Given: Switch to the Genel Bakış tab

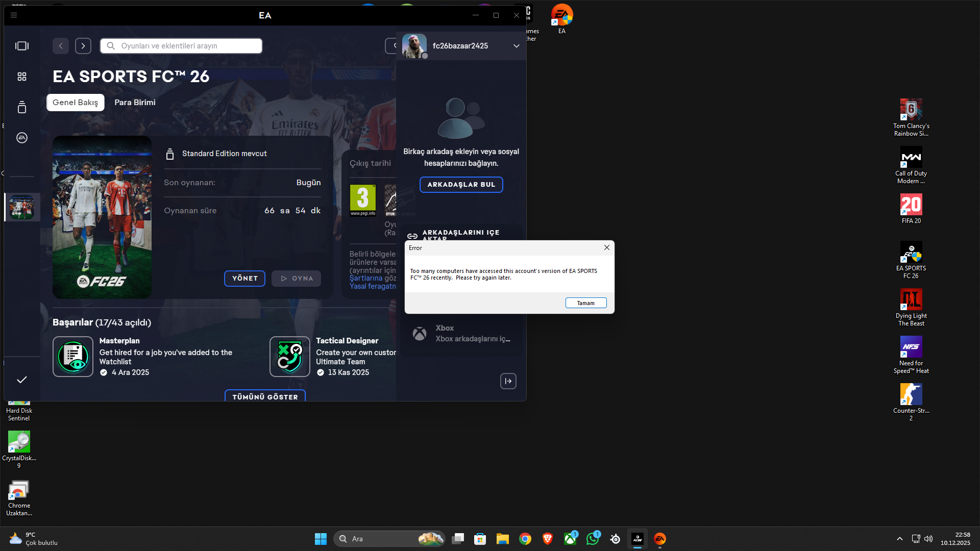Looking at the screenshot, I should (x=76, y=103).
